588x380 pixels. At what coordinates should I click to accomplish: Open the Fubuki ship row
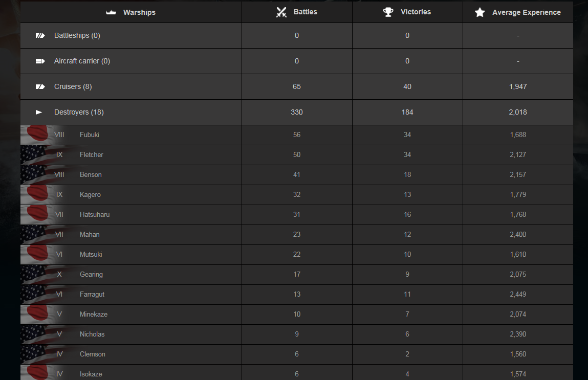297,135
